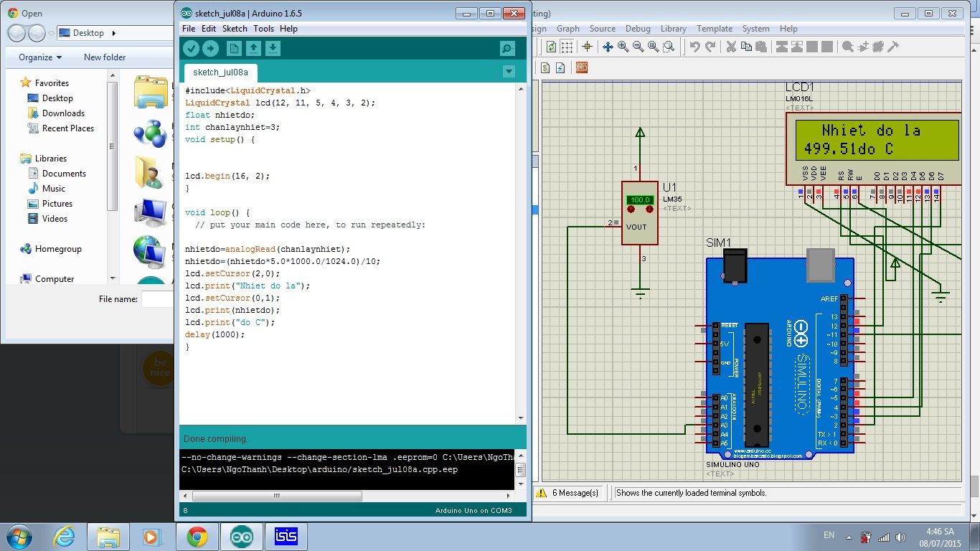Launch ARES PCB layout from Proteus toolbar
Image resolution: width=980 pixels, height=551 pixels.
pos(581,67)
